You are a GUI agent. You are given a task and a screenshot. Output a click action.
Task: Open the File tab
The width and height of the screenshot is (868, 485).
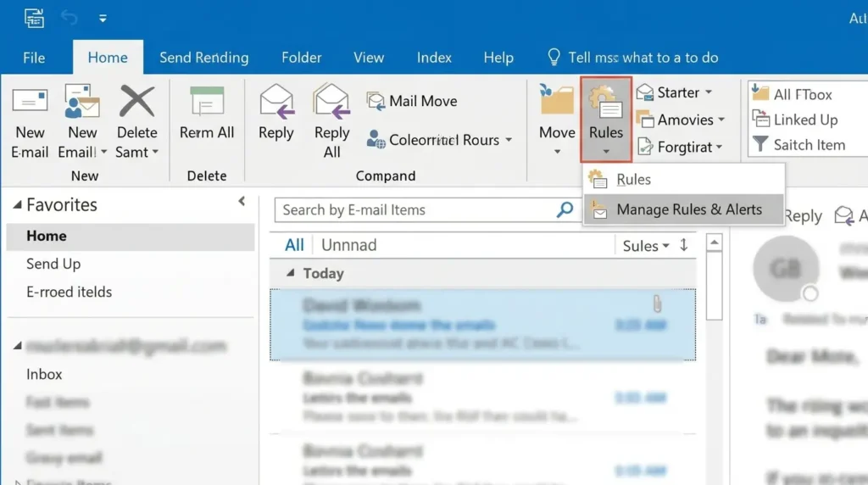34,57
